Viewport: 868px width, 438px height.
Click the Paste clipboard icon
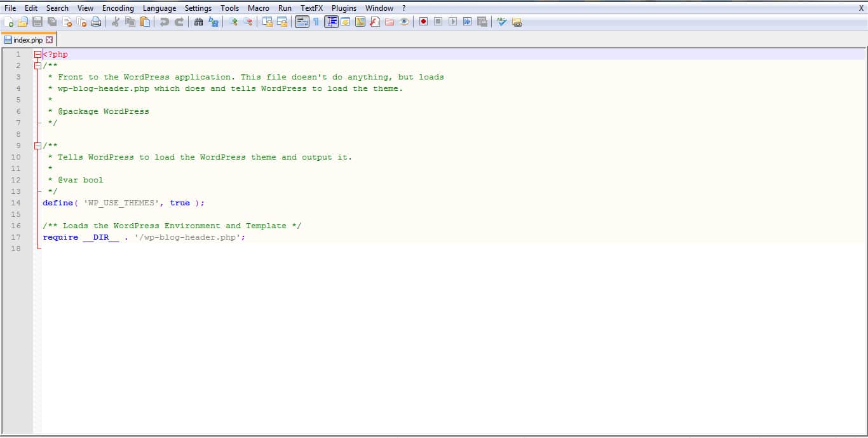[x=145, y=22]
